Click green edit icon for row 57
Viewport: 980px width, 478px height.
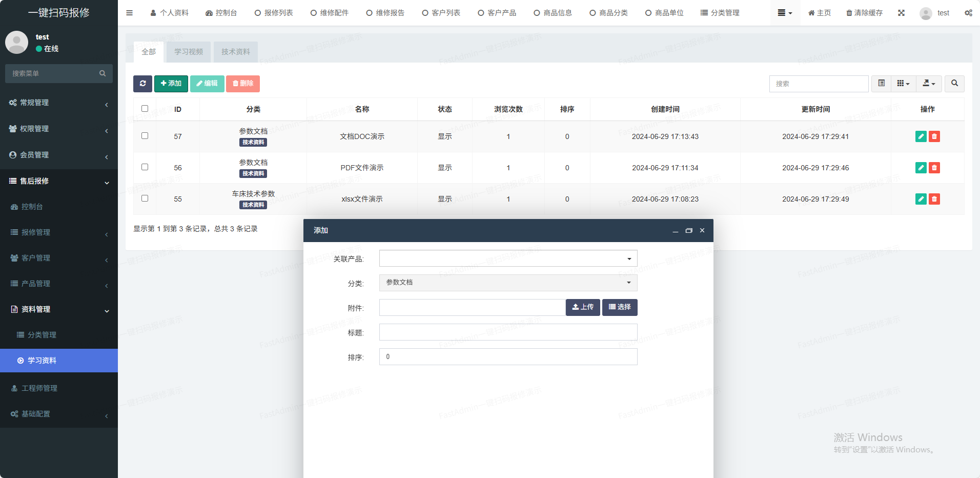[921, 136]
